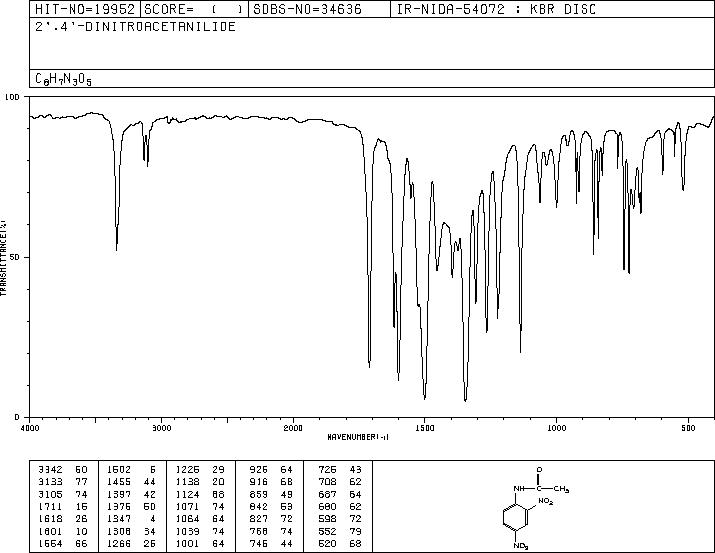The width and height of the screenshot is (715, 553).
Task: Click the 1500 label on wavenumber axis
Action: click(x=425, y=428)
